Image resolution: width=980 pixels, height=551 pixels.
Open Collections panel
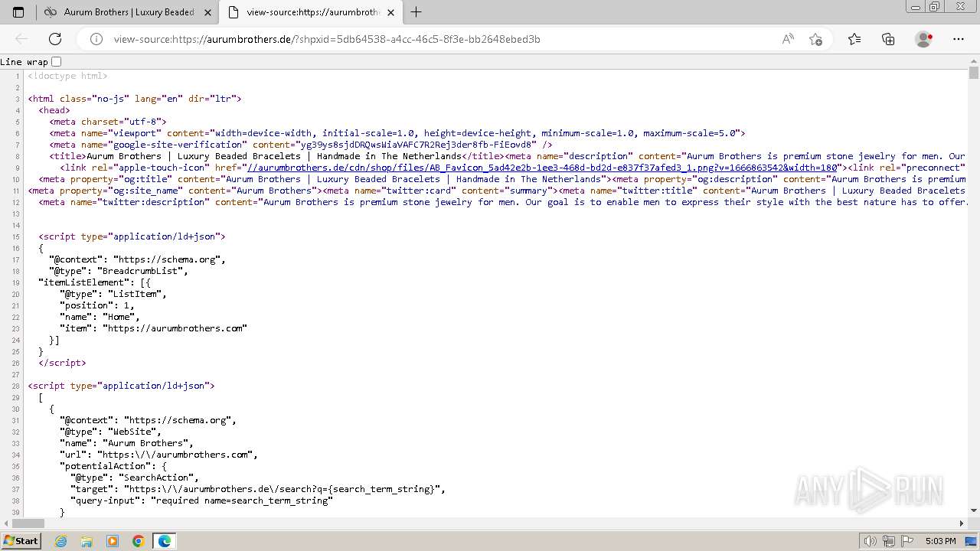[x=888, y=39]
